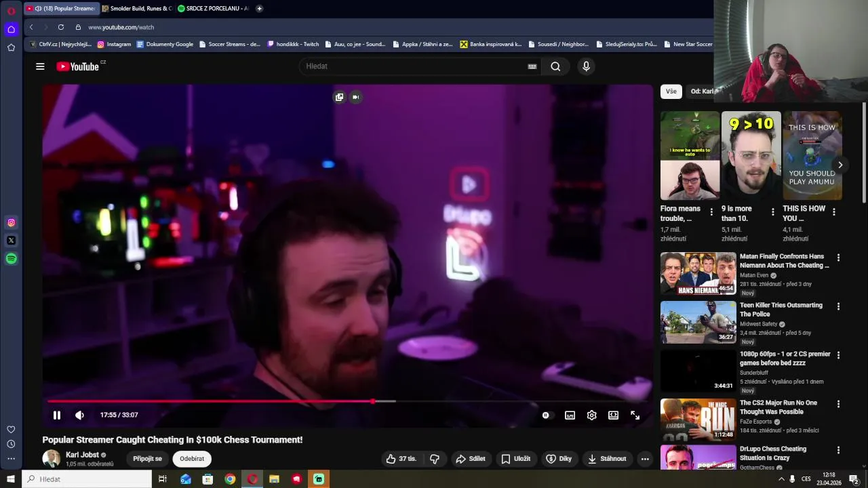Open Karl Jobst channel avatar
Image resolution: width=868 pixels, height=488 pixels.
click(52, 459)
